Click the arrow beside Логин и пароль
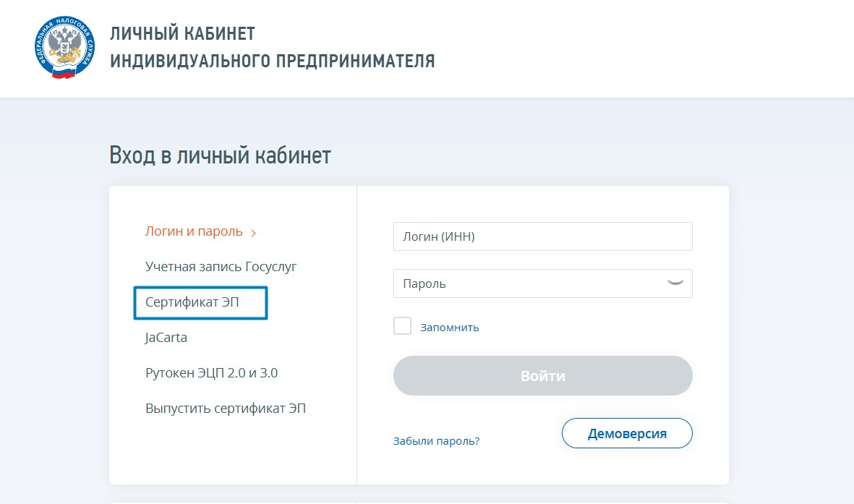854x504 pixels. (x=253, y=233)
